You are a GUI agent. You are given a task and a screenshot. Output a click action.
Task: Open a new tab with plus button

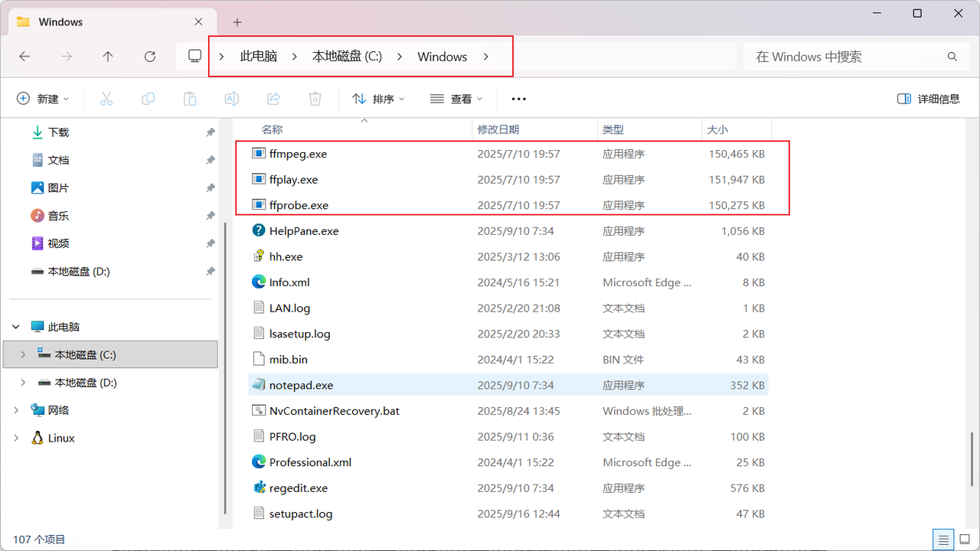click(x=237, y=22)
